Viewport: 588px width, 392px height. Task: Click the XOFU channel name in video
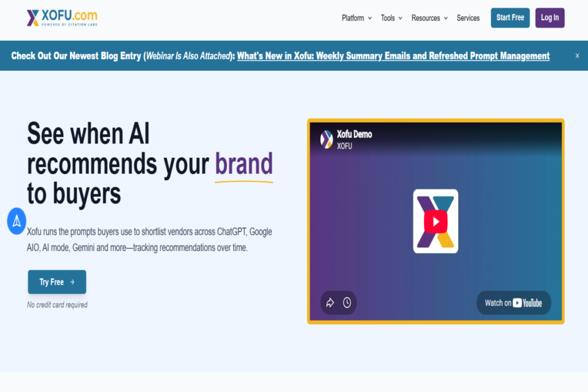(x=345, y=146)
